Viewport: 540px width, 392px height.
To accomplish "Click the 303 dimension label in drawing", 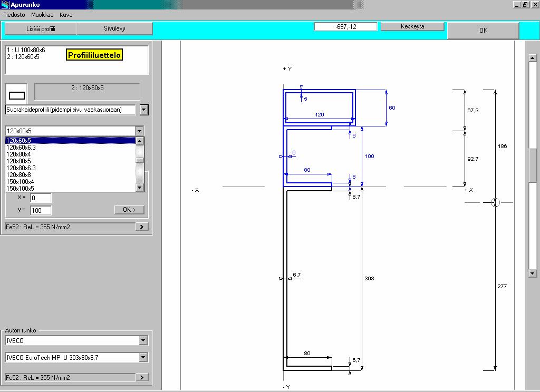I will pos(369,278).
